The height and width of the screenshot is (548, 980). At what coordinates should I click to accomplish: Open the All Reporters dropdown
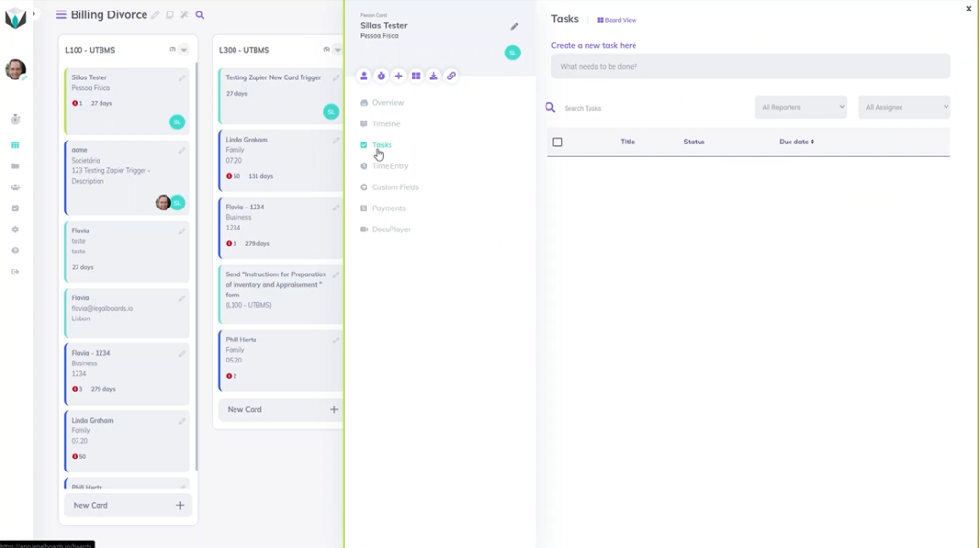[x=801, y=107]
